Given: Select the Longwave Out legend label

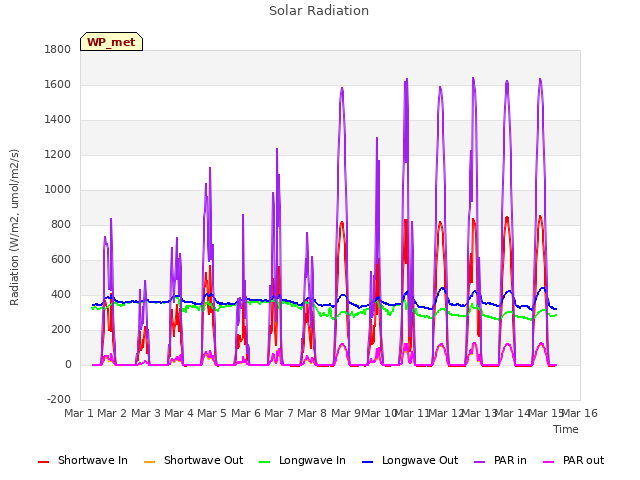Looking at the screenshot, I should click(420, 460).
